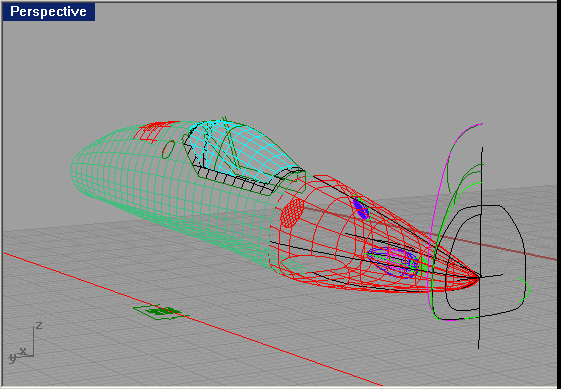Select the red diagonal line on the ground grid
Image resolution: width=561 pixels, height=389 pixels.
point(193,319)
